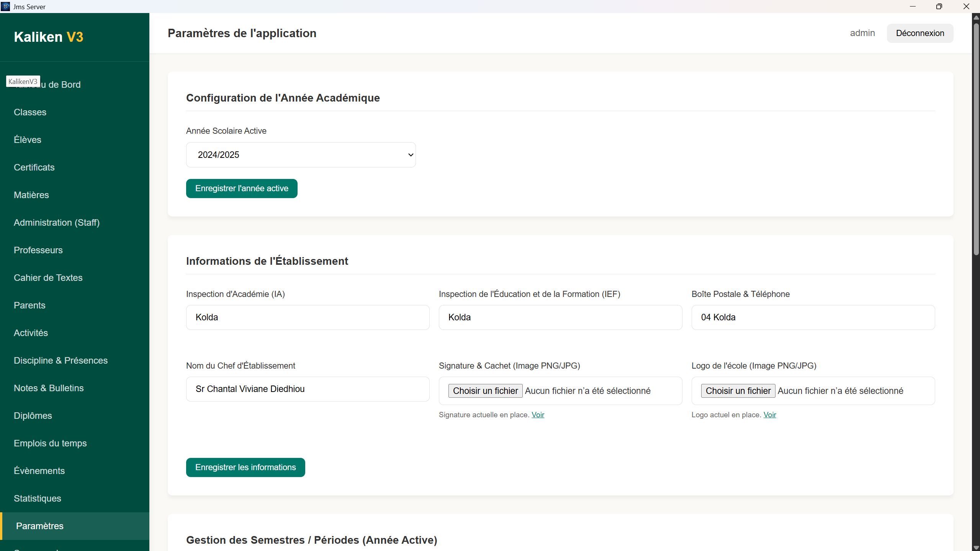Open Discipline & Présences section
The width and height of the screenshot is (980, 551).
(61, 361)
